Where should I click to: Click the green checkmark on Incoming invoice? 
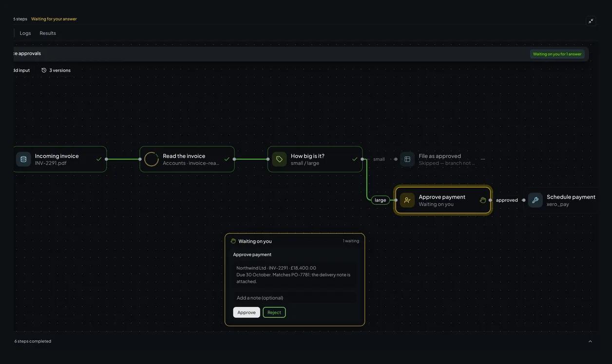click(x=99, y=159)
